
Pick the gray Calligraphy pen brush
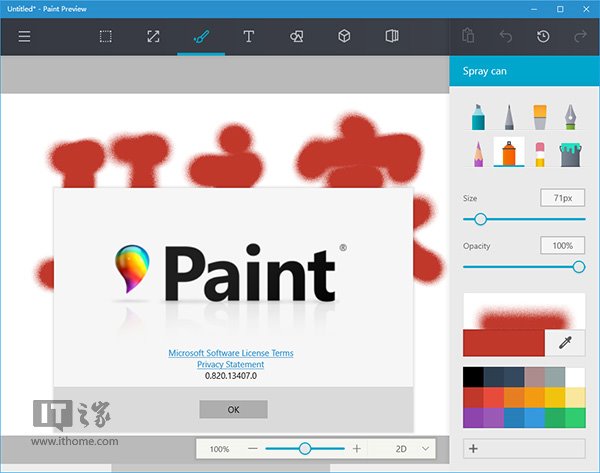[x=509, y=117]
